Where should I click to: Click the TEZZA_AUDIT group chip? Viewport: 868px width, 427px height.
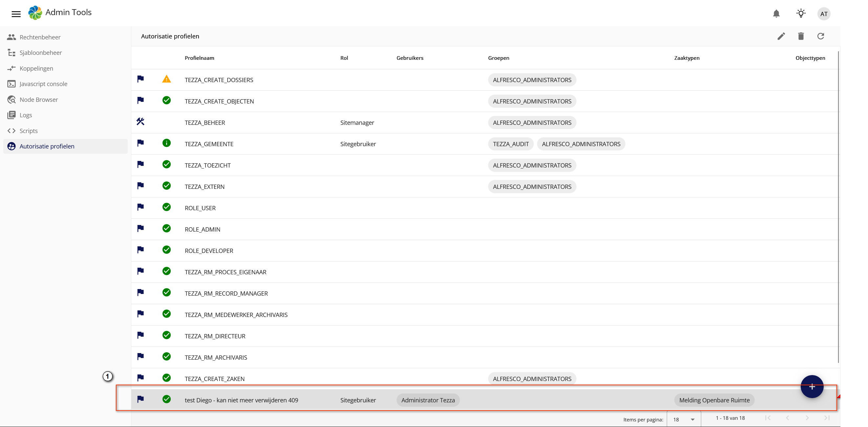pyautogui.click(x=511, y=144)
